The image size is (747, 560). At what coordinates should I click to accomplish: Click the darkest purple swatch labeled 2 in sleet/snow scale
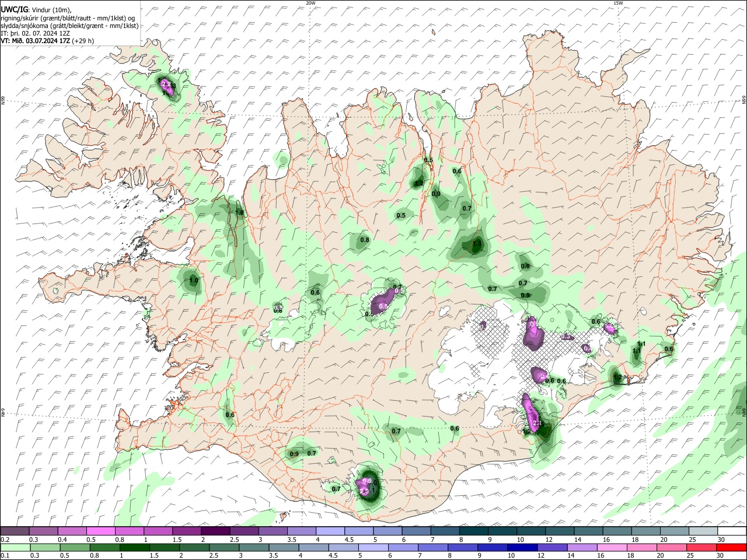point(215,531)
